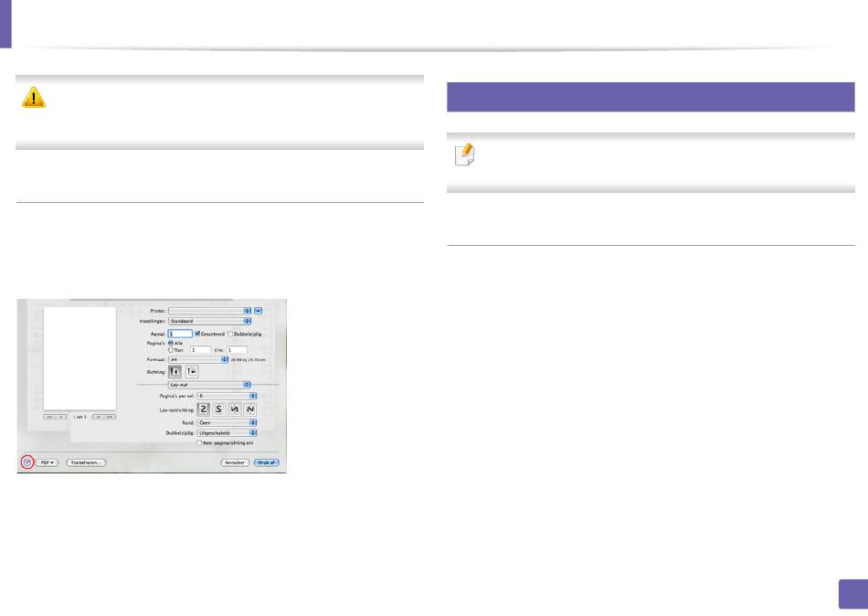
Task: Choose the S-shaped layout direction
Action: coord(218,409)
